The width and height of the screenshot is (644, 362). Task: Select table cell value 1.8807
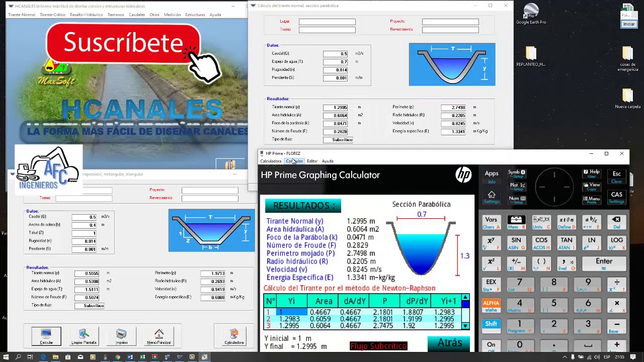click(x=417, y=312)
